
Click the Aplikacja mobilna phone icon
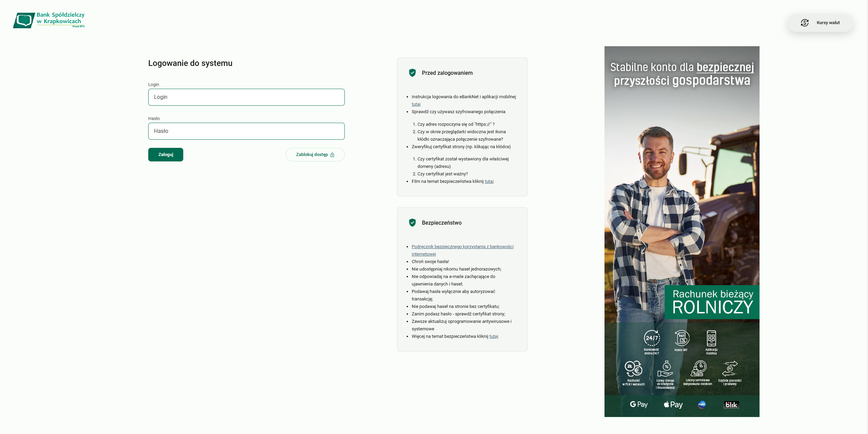pyautogui.click(x=712, y=338)
